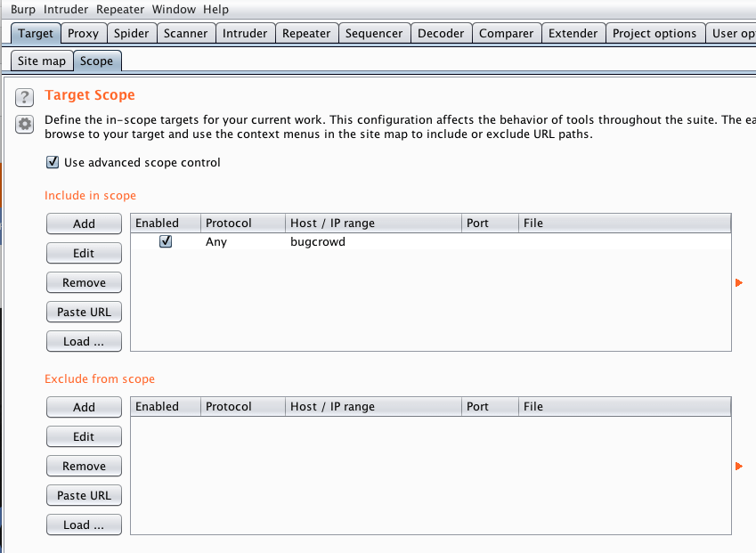Viewport: 756px width, 553px height.
Task: Open the Repeater menu
Action: [120, 9]
